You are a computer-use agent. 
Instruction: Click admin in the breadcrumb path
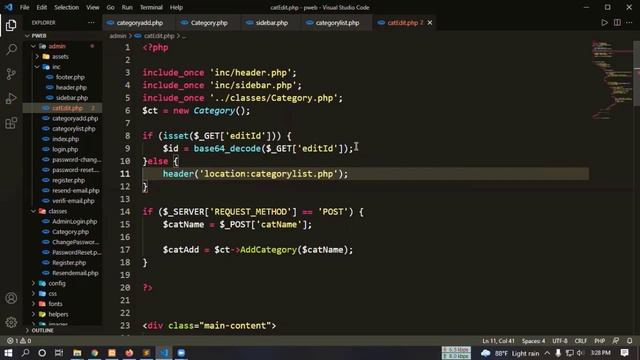tap(118, 36)
